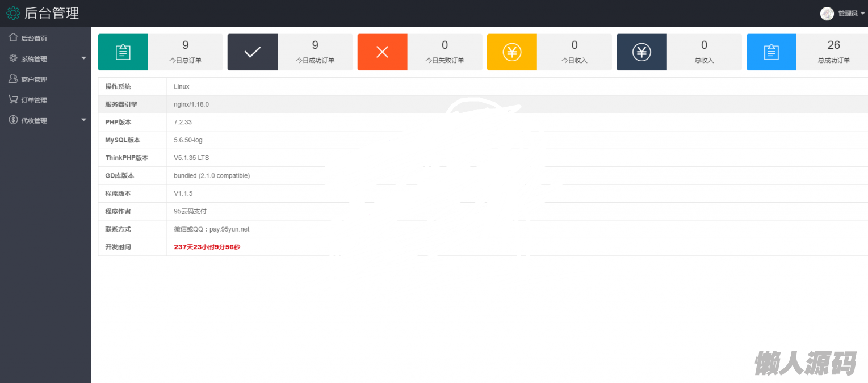
Task: Click the navy 总收入 yen icon
Action: 641,52
